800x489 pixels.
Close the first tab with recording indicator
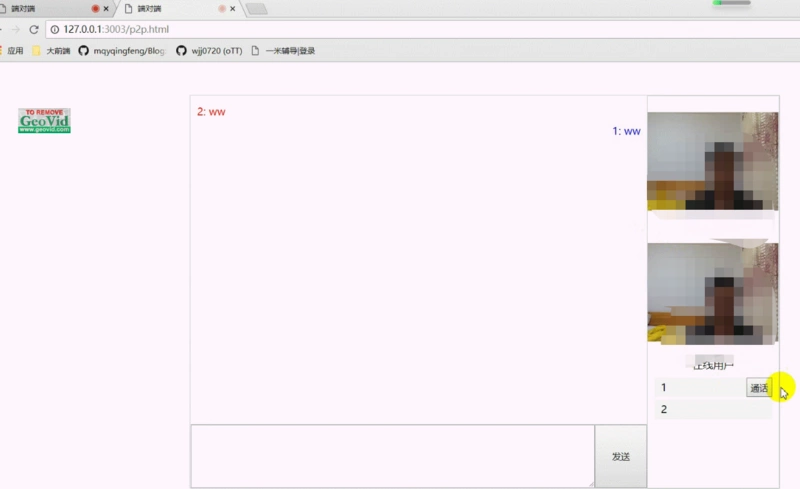click(x=106, y=9)
